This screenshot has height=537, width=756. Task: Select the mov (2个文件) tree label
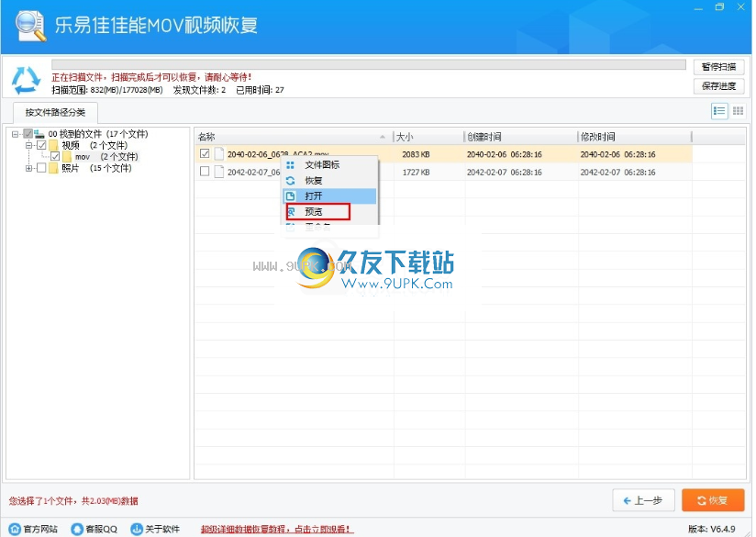pyautogui.click(x=106, y=157)
